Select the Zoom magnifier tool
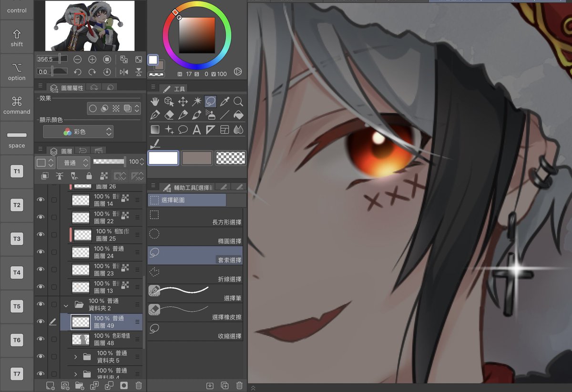The height and width of the screenshot is (392, 572). (238, 101)
